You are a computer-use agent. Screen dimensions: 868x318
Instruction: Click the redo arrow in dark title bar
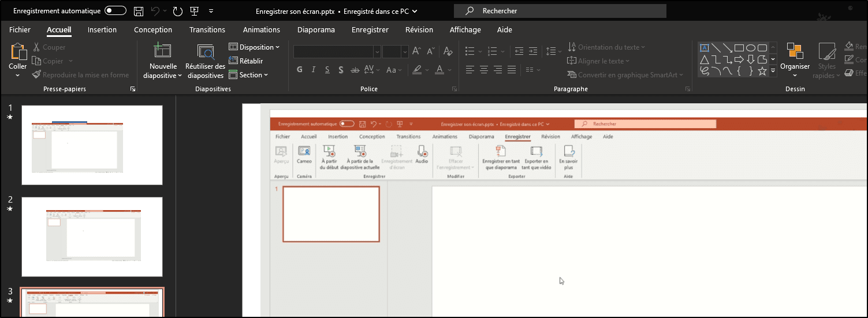click(178, 11)
